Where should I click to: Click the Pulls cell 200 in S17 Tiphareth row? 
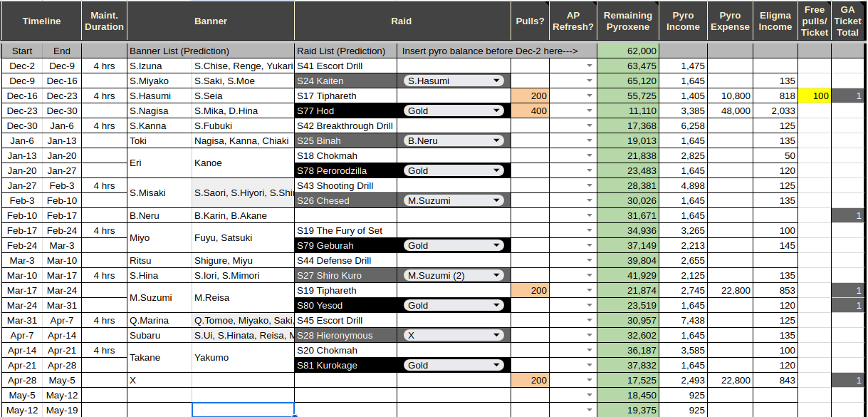tap(530, 96)
